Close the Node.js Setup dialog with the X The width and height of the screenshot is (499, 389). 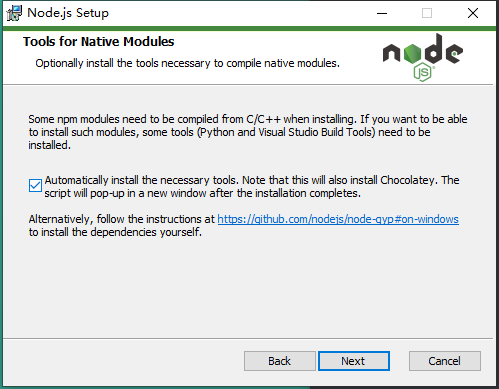click(x=473, y=13)
